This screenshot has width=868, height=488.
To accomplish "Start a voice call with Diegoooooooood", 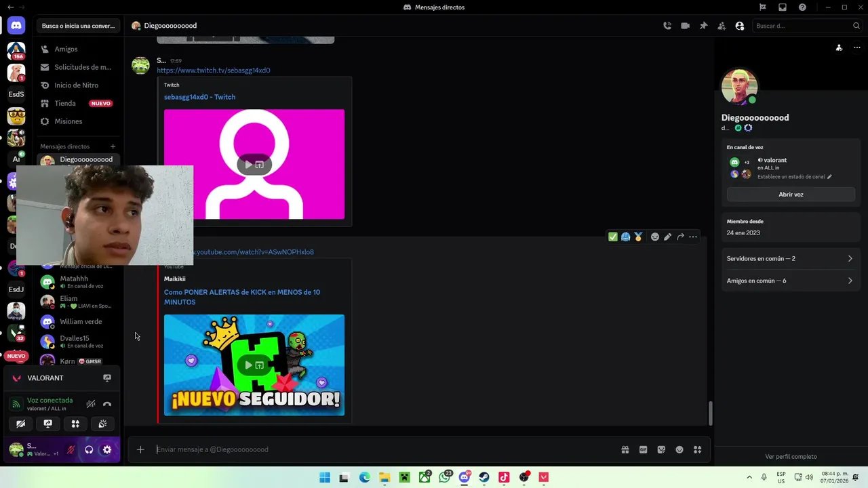I will click(667, 26).
